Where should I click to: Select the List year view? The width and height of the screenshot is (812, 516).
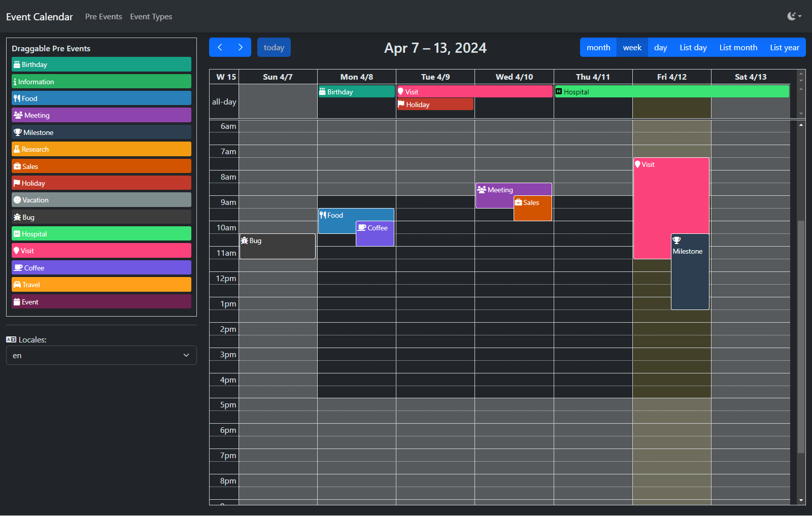pos(784,47)
